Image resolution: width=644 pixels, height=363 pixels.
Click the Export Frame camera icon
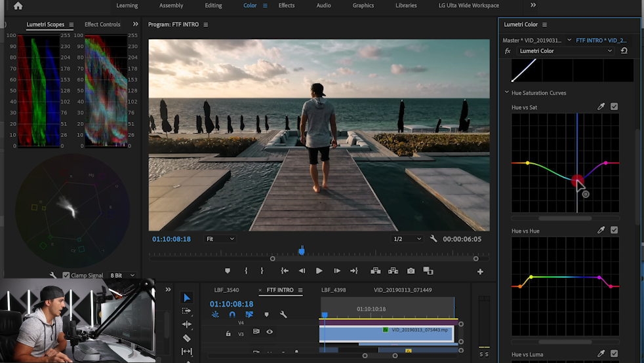click(411, 271)
